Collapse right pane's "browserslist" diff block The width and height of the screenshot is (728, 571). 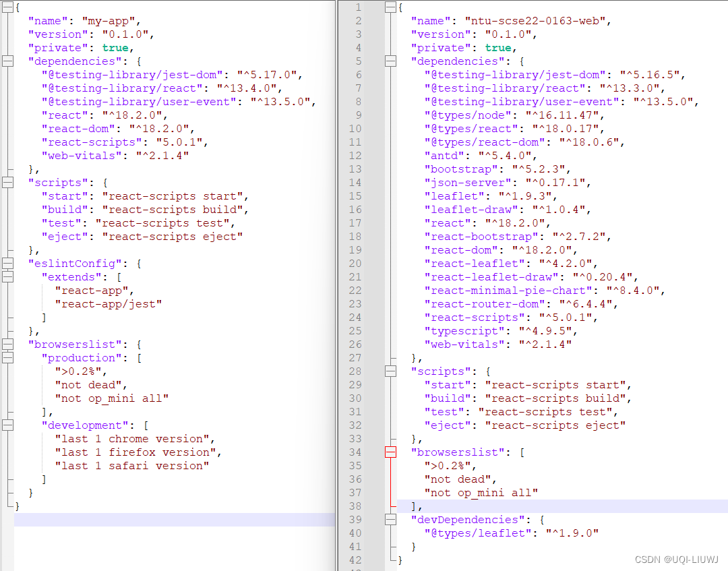coord(391,452)
